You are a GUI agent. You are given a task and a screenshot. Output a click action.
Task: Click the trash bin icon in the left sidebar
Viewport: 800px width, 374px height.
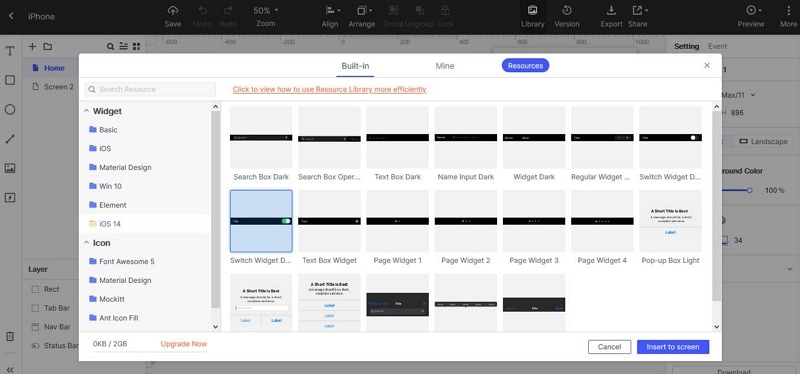point(10,336)
